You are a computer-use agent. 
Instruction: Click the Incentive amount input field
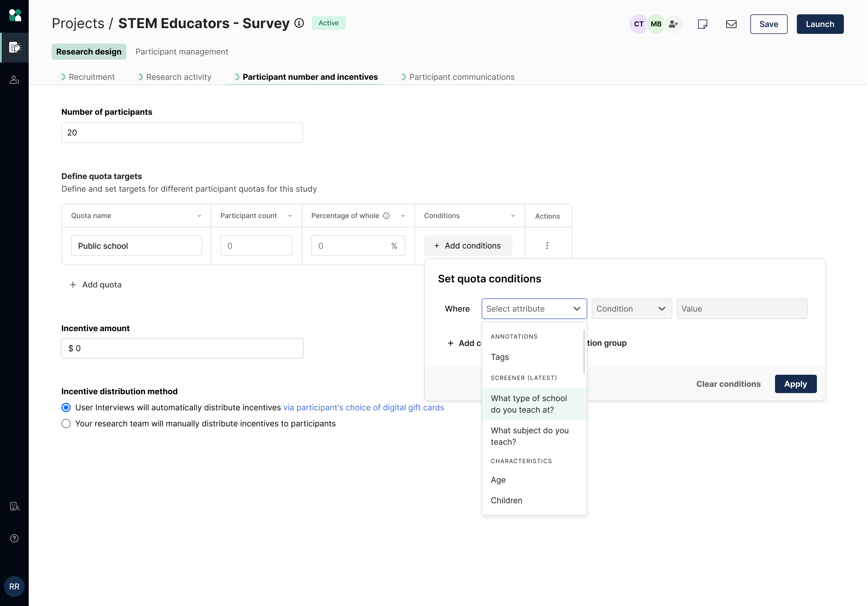182,348
